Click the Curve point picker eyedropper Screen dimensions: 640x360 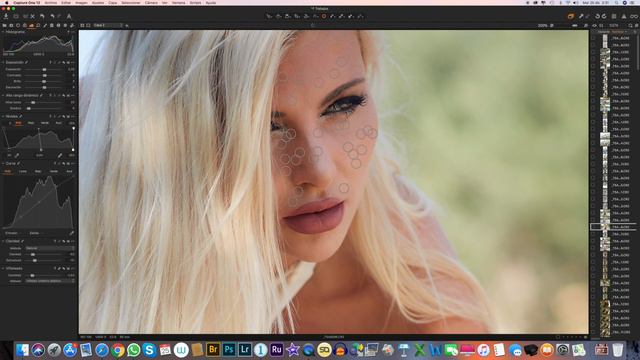71,233
